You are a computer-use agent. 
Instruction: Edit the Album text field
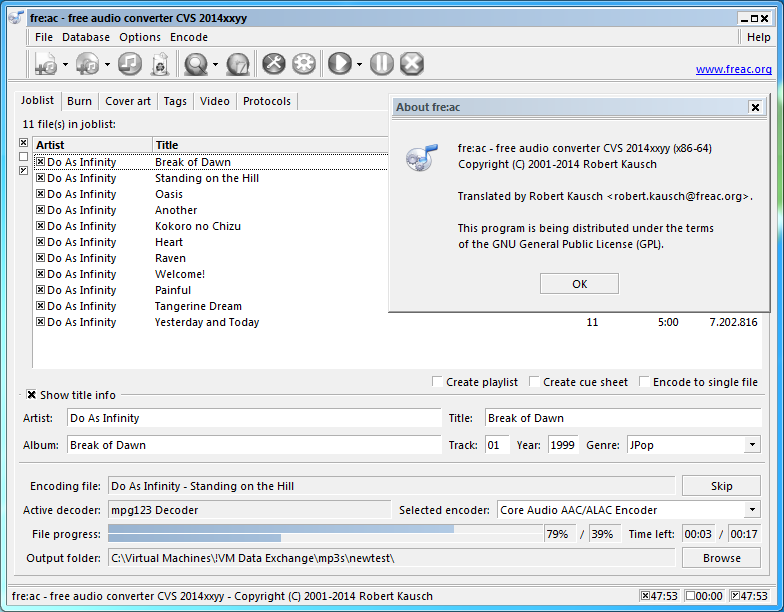254,444
